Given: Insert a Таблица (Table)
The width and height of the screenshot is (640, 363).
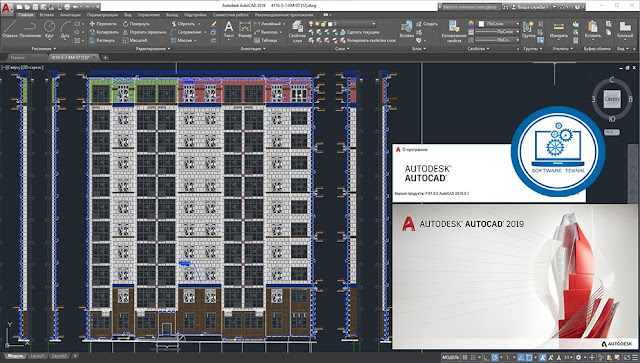Looking at the screenshot, I should point(266,40).
